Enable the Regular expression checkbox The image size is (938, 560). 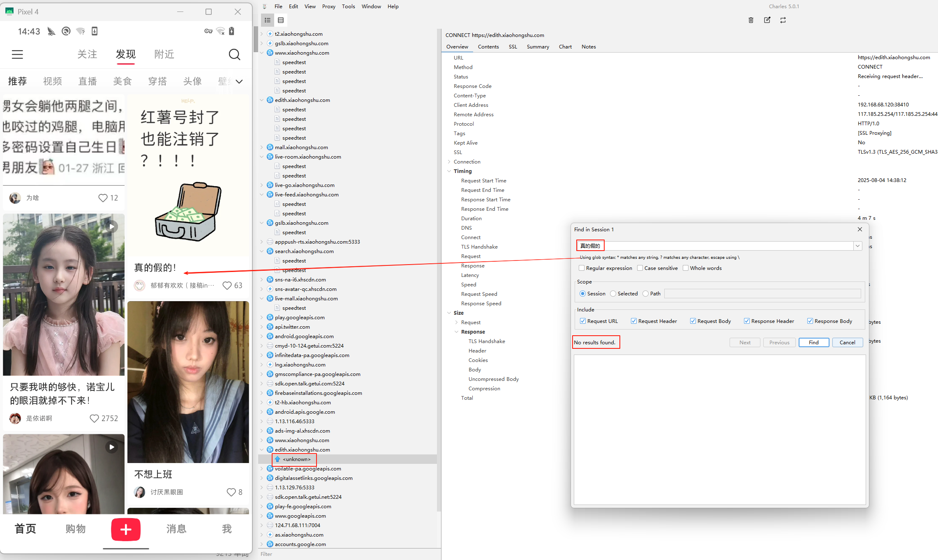(581, 268)
